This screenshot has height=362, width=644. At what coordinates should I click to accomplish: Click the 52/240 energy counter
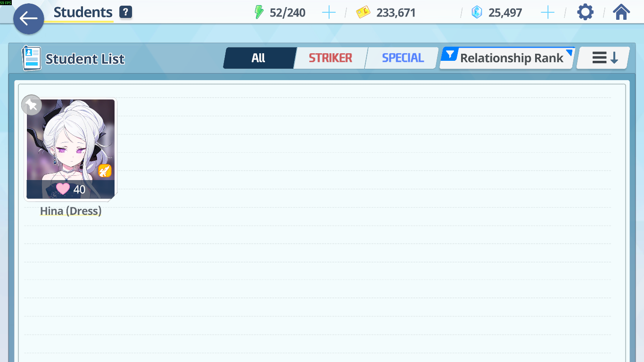coord(288,13)
